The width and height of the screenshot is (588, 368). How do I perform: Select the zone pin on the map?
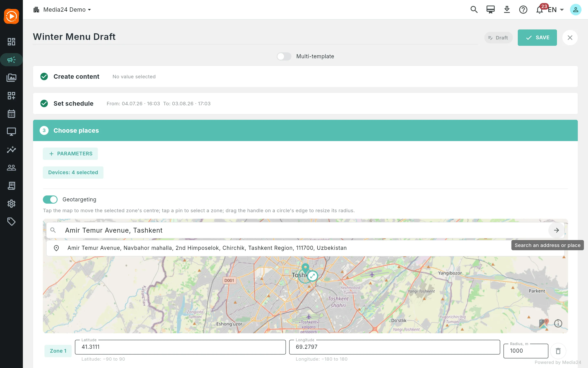pyautogui.click(x=305, y=268)
